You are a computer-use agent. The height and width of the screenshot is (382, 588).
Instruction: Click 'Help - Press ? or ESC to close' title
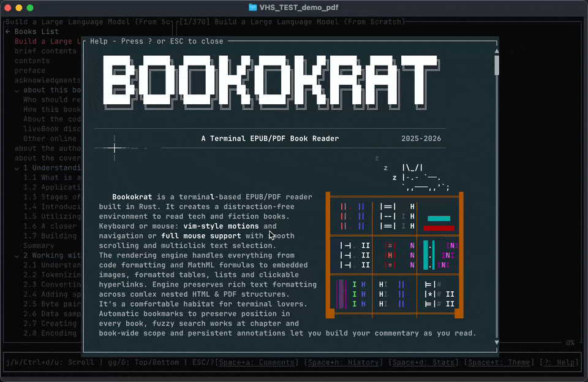(156, 41)
